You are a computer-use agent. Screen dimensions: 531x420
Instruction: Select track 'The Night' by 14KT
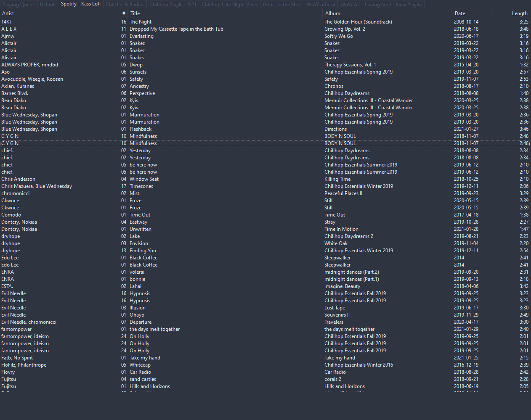click(x=141, y=22)
